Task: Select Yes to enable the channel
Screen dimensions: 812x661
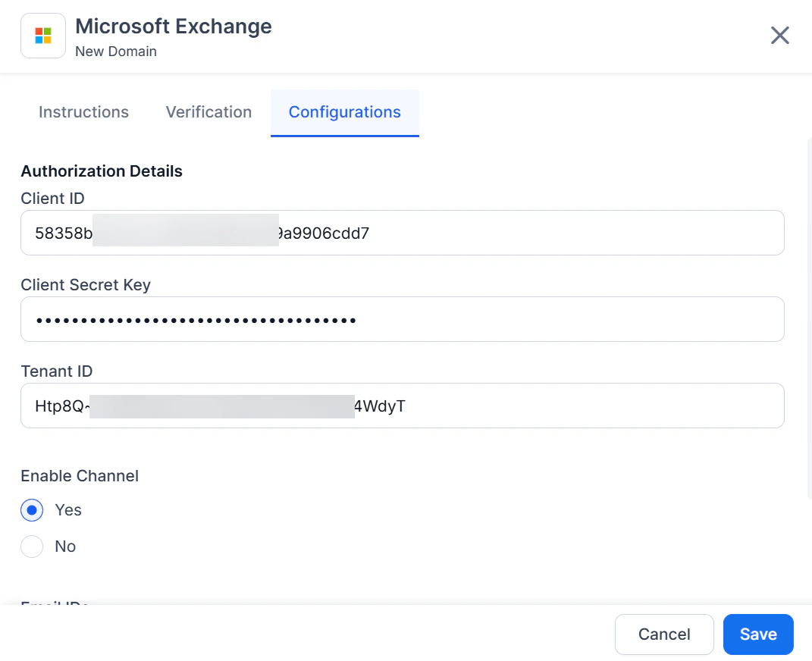Action: pyautogui.click(x=32, y=510)
